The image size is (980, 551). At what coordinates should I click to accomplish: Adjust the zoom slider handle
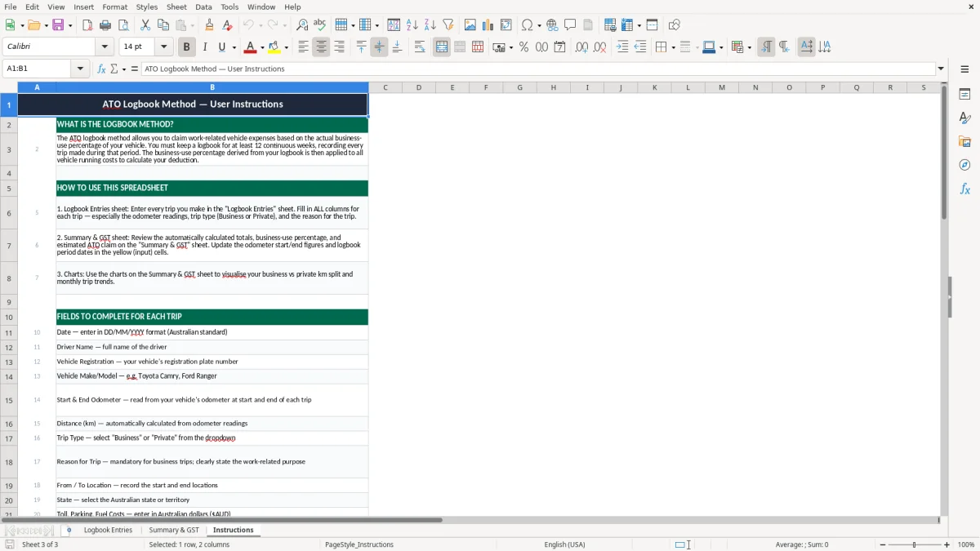point(914,544)
